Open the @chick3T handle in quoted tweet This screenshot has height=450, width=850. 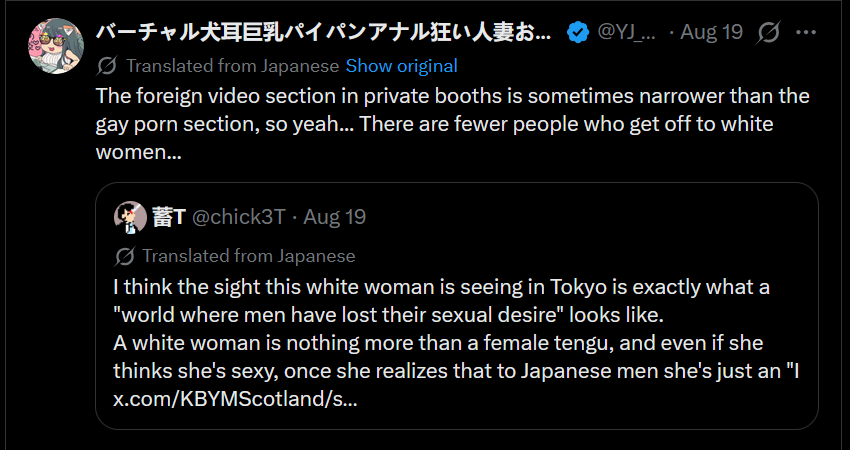point(239,217)
